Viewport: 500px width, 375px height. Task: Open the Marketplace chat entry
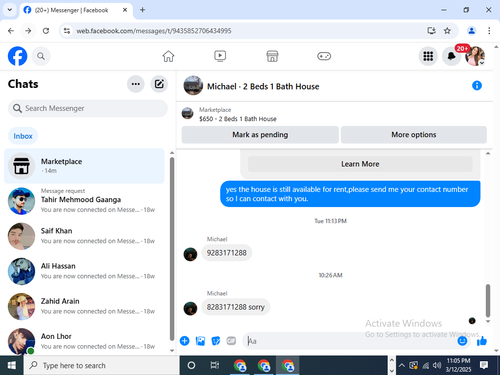click(84, 166)
